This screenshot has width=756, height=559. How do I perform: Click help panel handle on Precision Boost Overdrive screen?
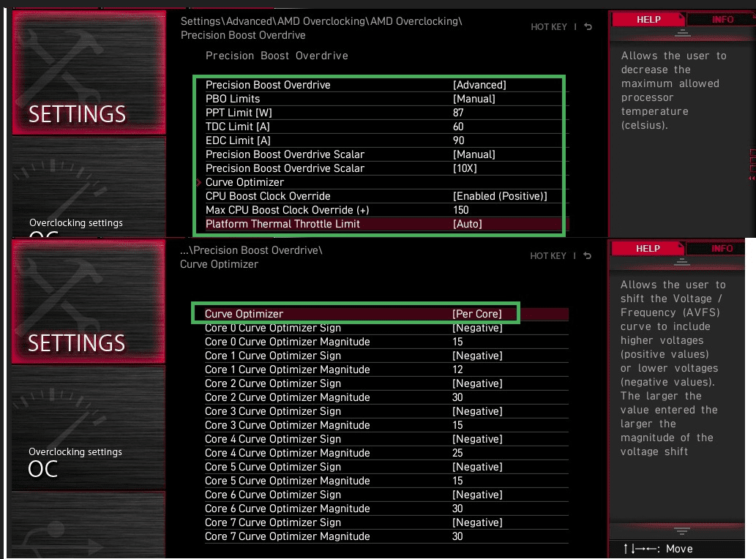coord(682,33)
